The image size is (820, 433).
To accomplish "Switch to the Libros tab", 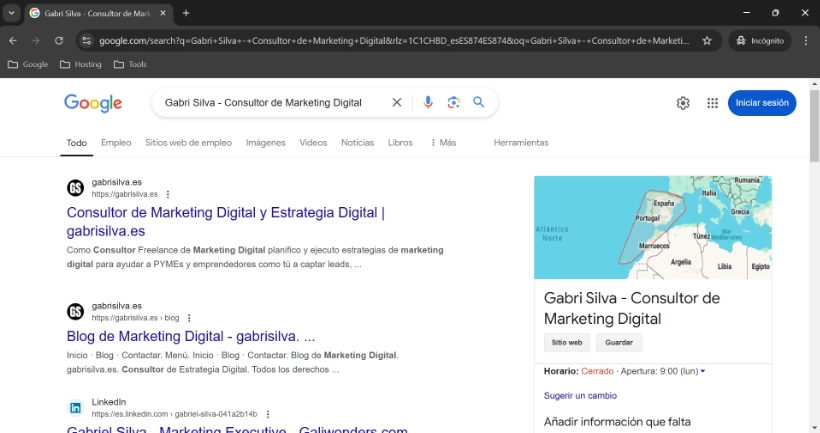I will (x=400, y=143).
